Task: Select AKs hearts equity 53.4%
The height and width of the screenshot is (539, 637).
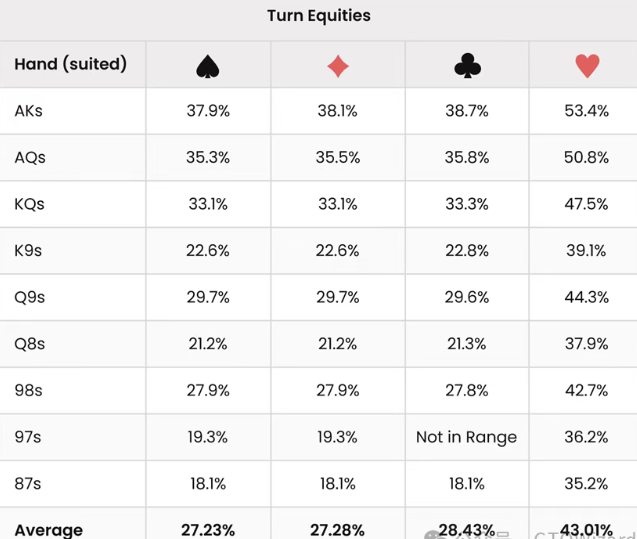Action: click(586, 111)
